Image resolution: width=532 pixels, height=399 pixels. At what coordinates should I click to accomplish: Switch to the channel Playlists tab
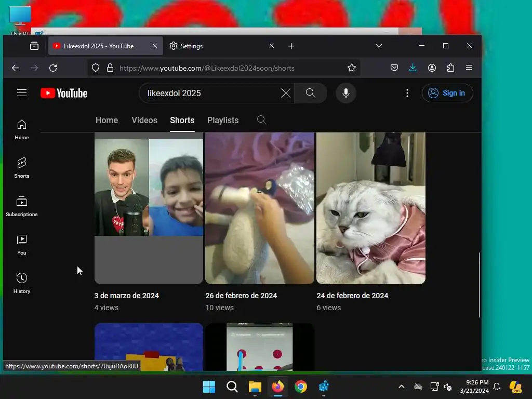coord(223,121)
